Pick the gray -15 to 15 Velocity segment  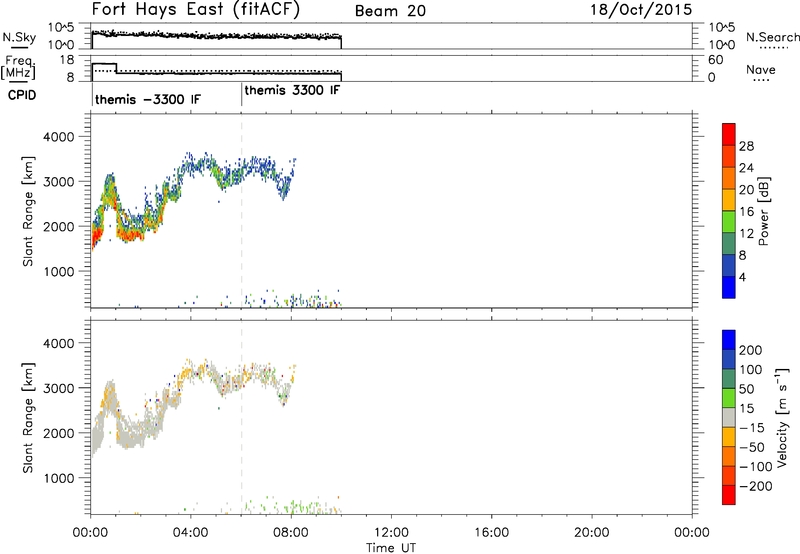pos(729,417)
